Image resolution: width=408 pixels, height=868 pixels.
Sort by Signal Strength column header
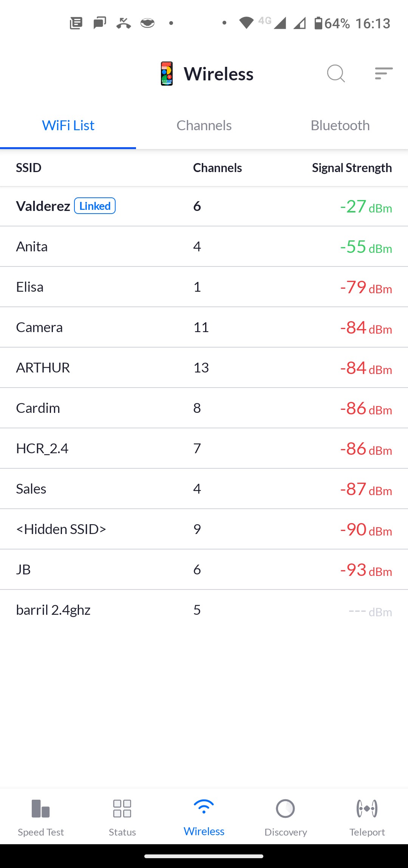(x=352, y=168)
